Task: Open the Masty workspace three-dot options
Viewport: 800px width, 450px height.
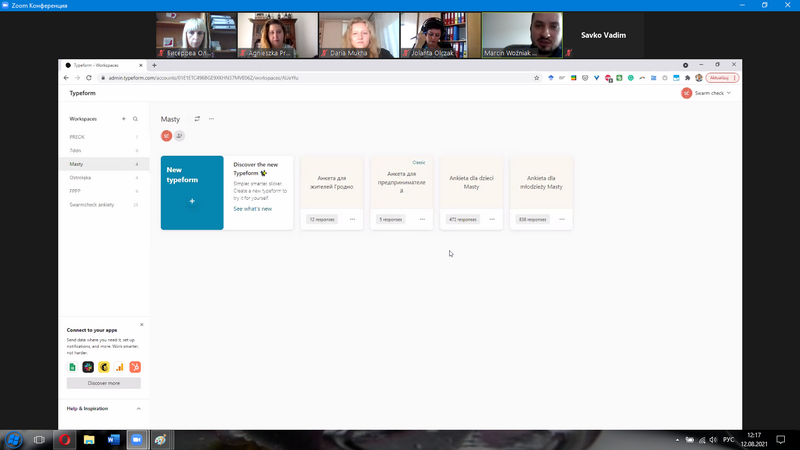Action: click(x=211, y=119)
